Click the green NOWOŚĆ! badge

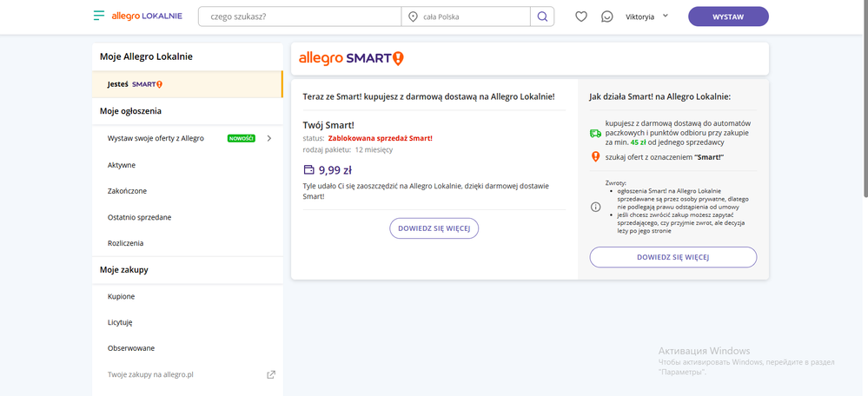pos(242,138)
